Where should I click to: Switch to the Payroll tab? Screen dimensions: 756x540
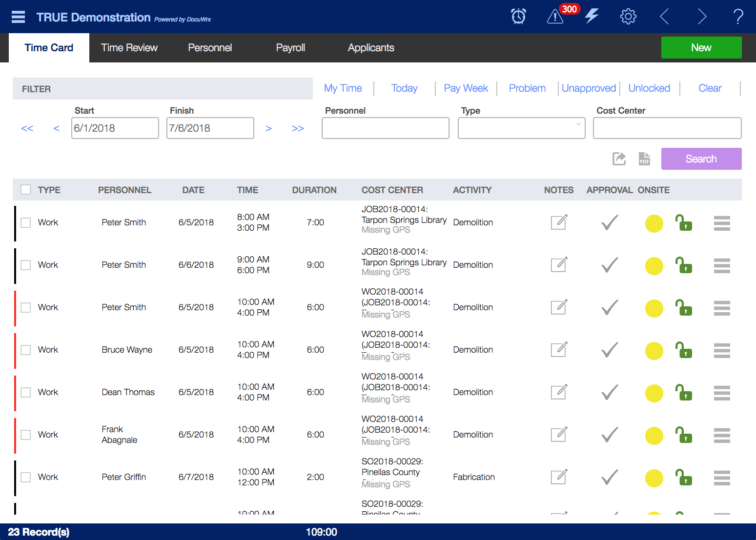pyautogui.click(x=290, y=47)
